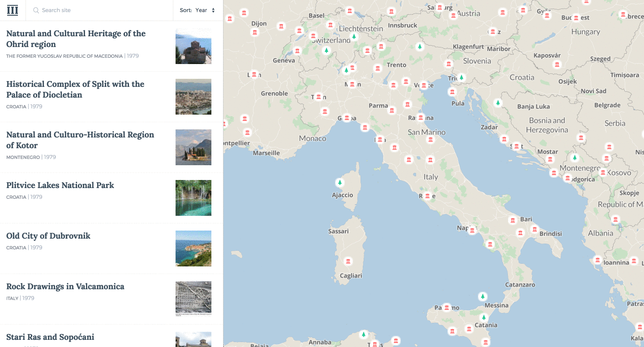
Task: Click the cultural marker beside Brindisi label
Action: tap(534, 229)
